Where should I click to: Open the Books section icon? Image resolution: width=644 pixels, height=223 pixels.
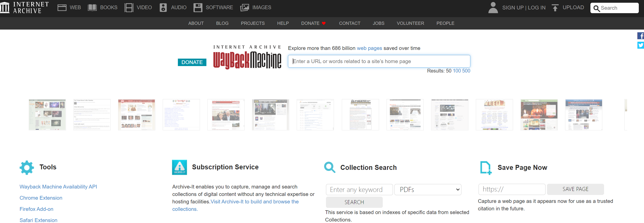92,7
